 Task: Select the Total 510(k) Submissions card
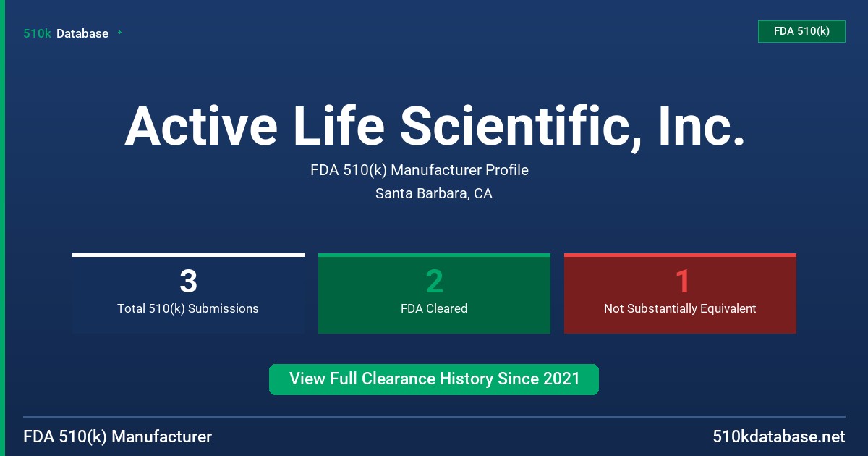coord(188,294)
